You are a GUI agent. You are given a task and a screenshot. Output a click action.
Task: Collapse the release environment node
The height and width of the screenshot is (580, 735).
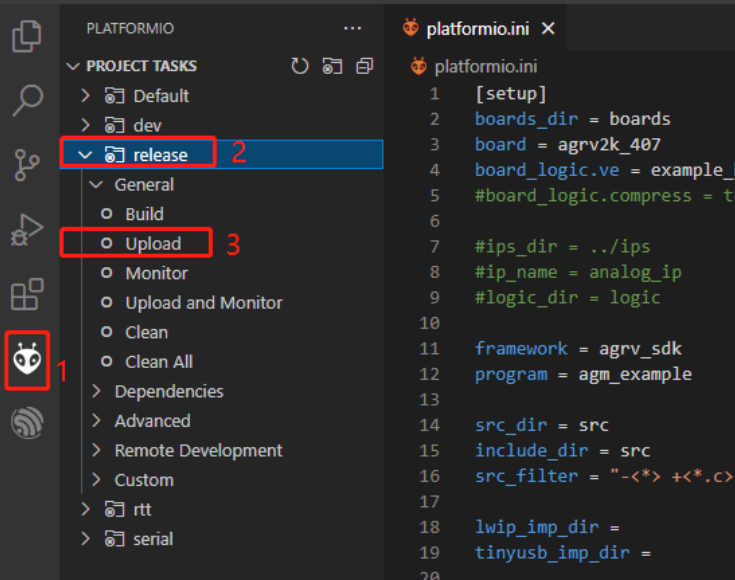[85, 155]
